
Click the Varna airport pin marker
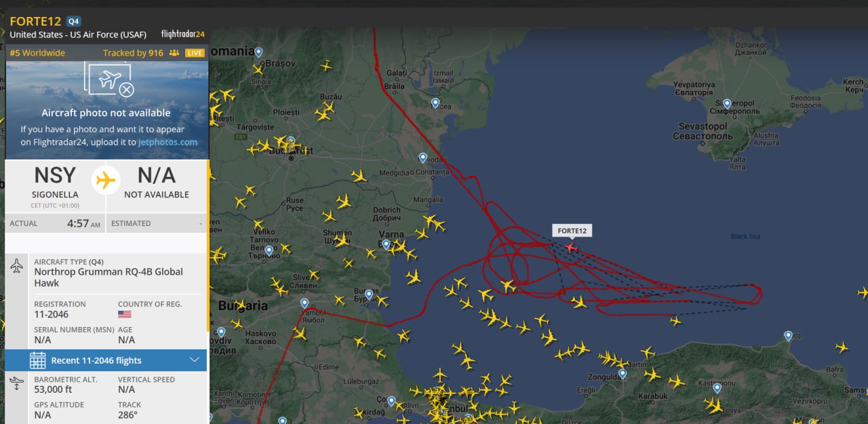coord(386,244)
